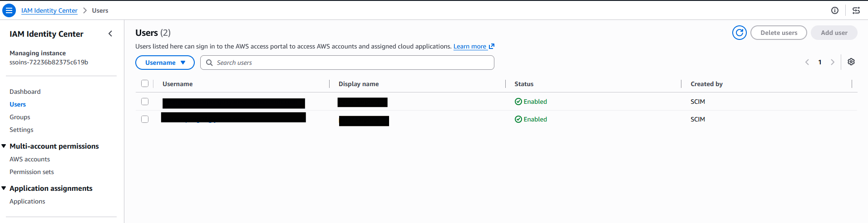Go to next page of users
This screenshot has height=223, width=868.
(x=833, y=62)
